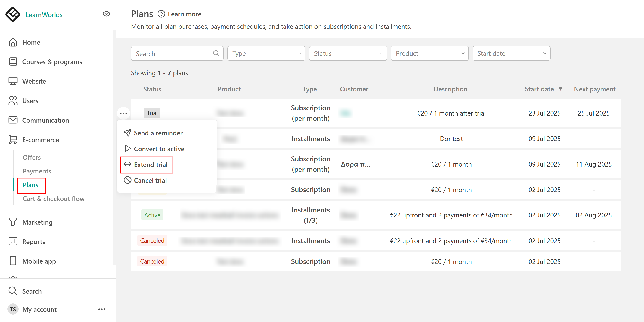Click the three-dot row actions button
Screen dimensions: 644x322
123,113
